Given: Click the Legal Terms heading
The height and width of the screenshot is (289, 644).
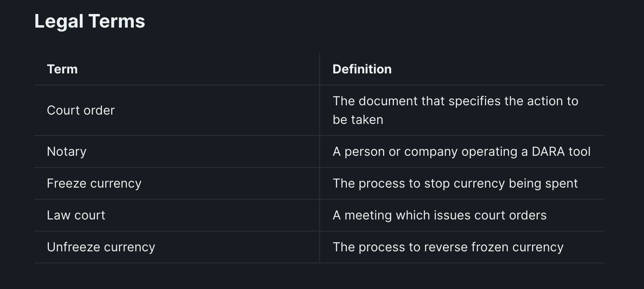Looking at the screenshot, I should pyautogui.click(x=89, y=21).
